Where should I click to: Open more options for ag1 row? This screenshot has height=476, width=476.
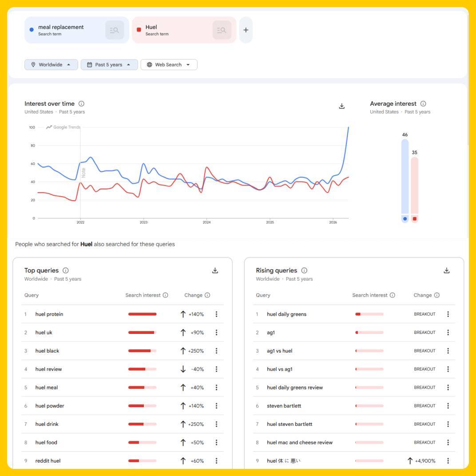tap(448, 333)
